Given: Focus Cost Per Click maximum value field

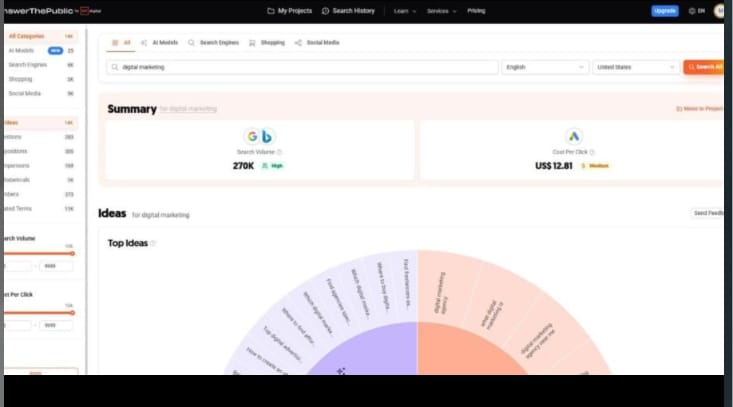Looking at the screenshot, I should pos(56,325).
